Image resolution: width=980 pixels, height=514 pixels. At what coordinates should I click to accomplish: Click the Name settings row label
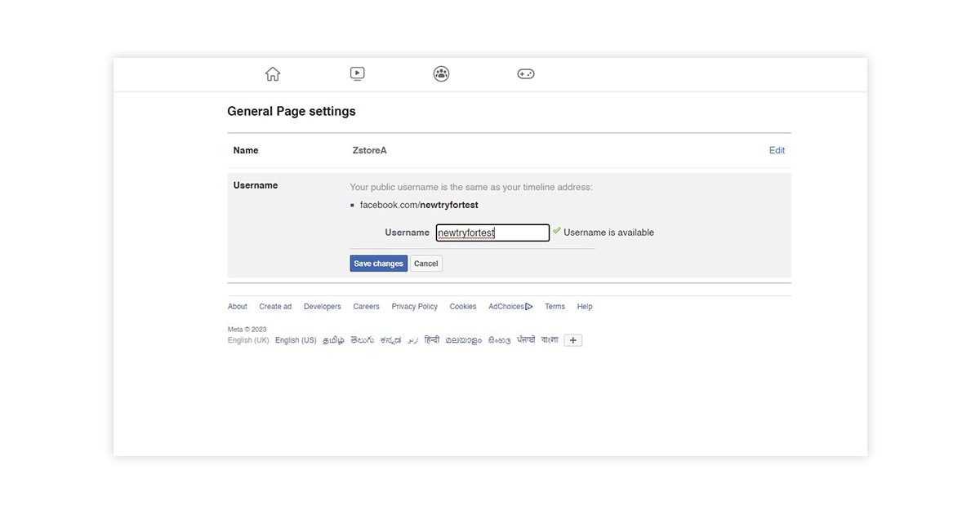[246, 150]
